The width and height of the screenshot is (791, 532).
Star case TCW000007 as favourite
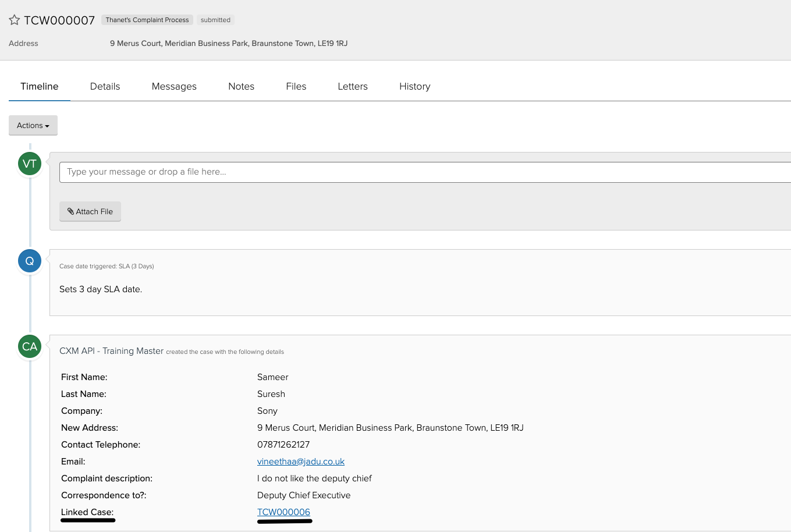coord(15,20)
